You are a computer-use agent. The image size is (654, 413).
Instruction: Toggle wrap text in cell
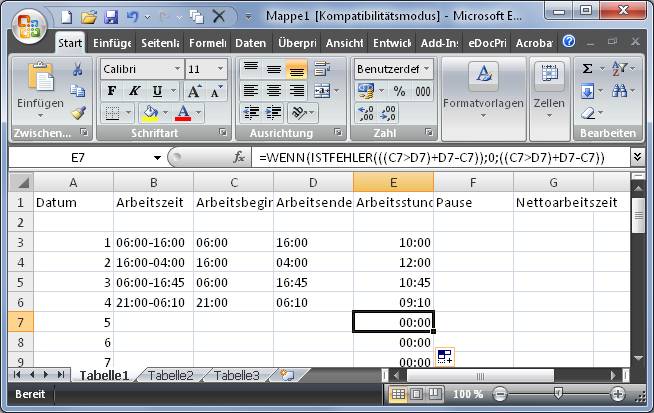click(322, 68)
